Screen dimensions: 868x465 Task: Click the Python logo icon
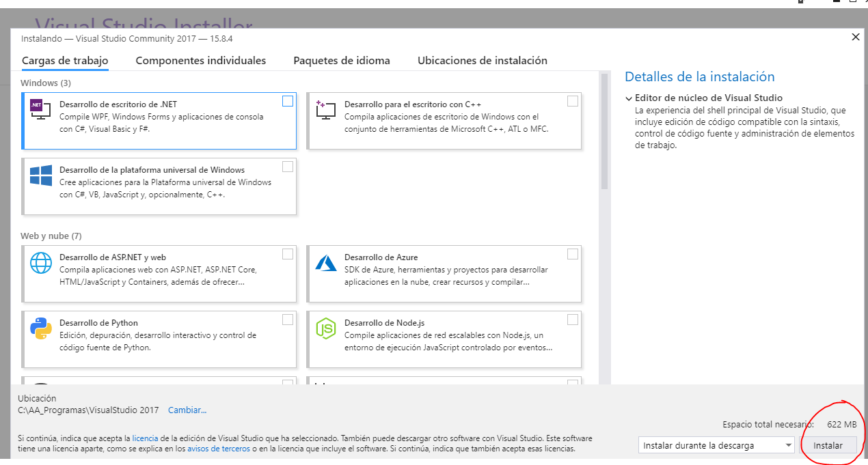pyautogui.click(x=41, y=328)
